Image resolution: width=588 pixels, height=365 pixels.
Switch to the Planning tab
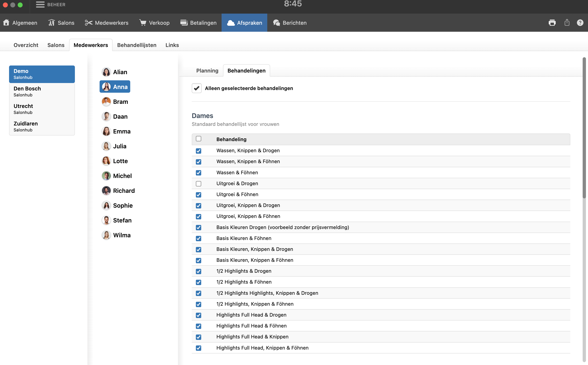pos(207,71)
